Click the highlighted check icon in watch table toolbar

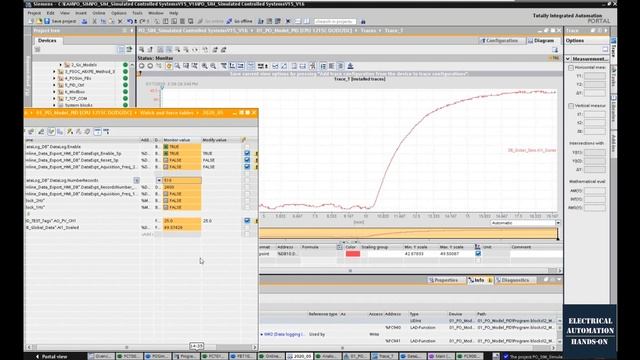point(51,131)
